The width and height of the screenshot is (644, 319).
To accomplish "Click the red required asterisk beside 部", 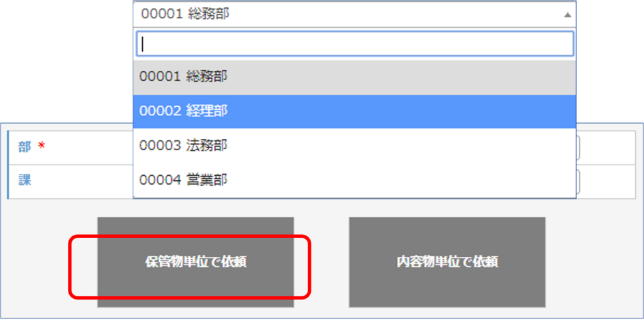I will point(41,146).
